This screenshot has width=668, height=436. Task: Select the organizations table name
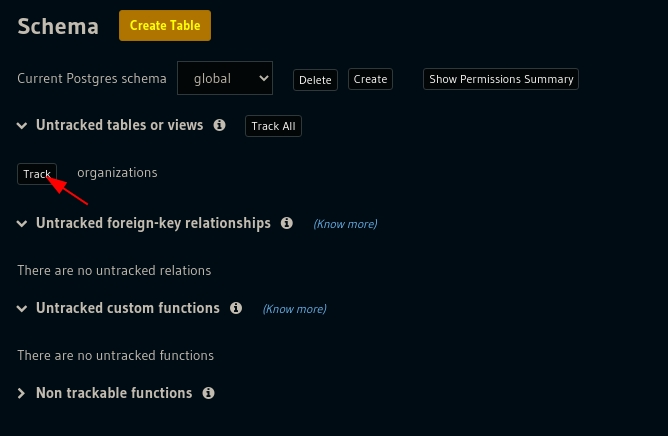[x=117, y=173]
